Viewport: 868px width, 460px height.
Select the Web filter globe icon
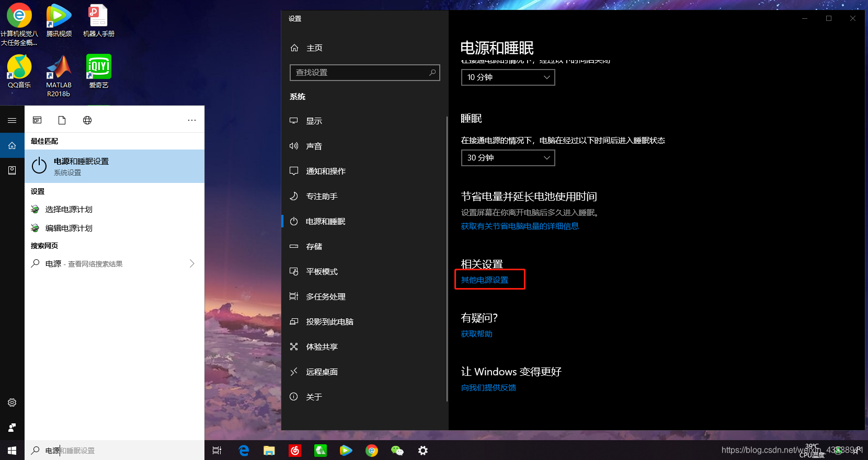pyautogui.click(x=87, y=120)
